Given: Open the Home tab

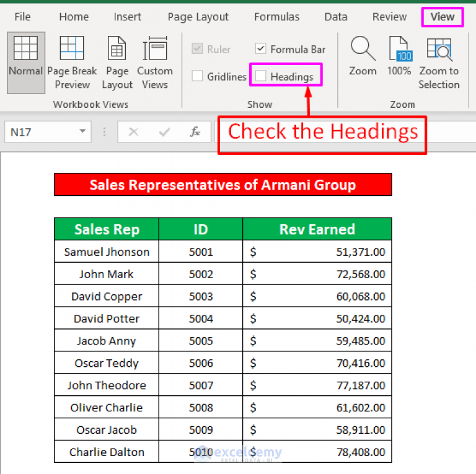Looking at the screenshot, I should [74, 17].
